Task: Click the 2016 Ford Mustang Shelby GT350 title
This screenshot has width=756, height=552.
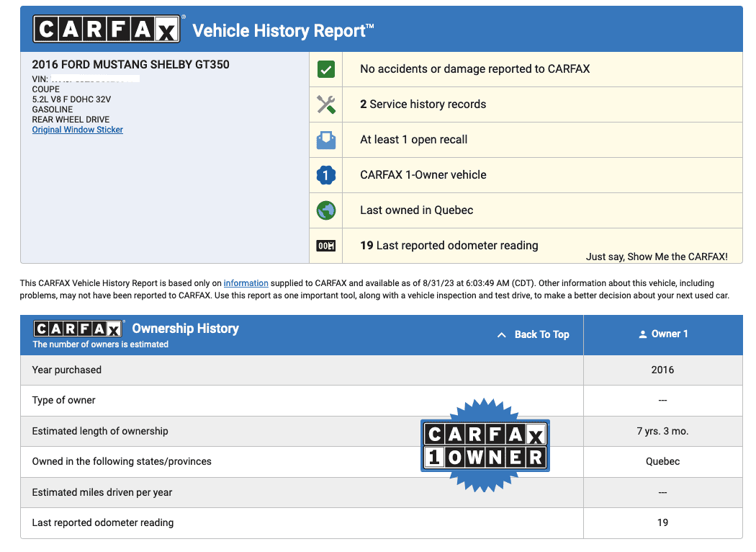Action: 130,65
